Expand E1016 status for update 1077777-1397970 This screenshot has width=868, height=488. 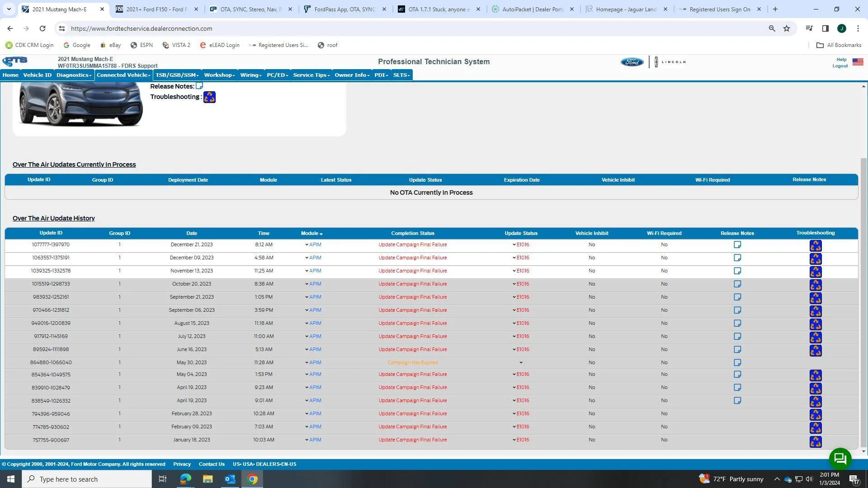(x=521, y=245)
